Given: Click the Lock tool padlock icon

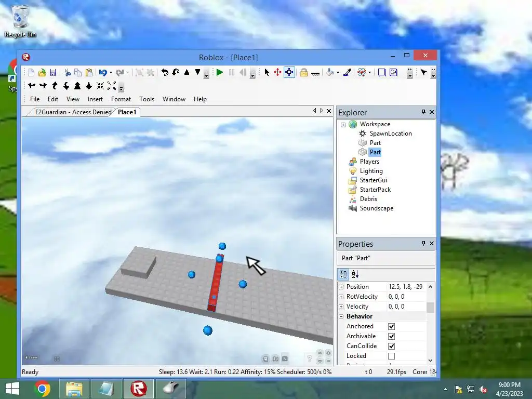Looking at the screenshot, I should (x=303, y=72).
